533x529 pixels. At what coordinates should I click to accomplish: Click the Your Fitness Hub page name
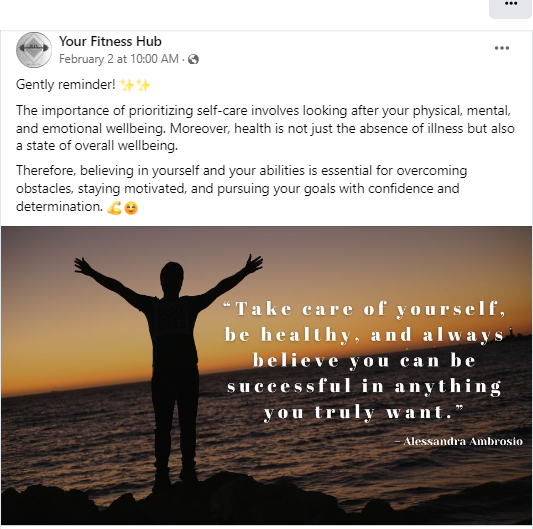coord(110,41)
